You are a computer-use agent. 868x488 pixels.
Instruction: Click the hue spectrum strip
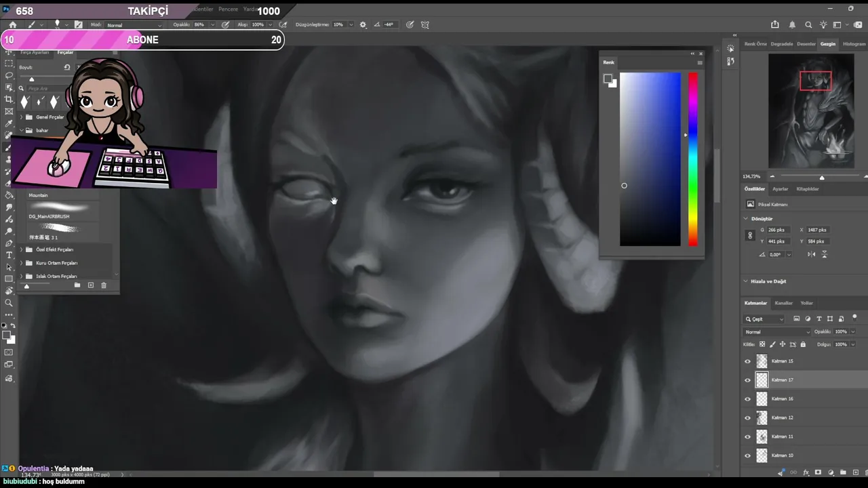[693, 159]
